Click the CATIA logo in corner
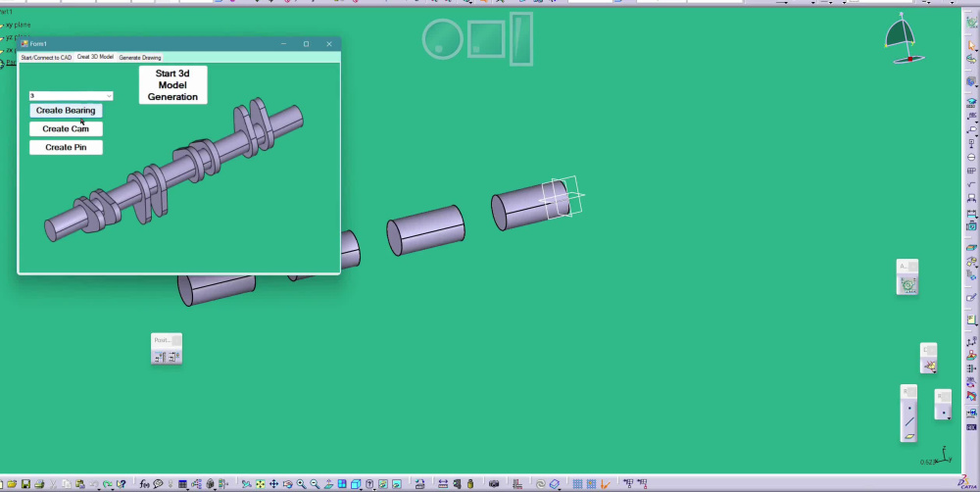980x492 pixels. (x=967, y=482)
